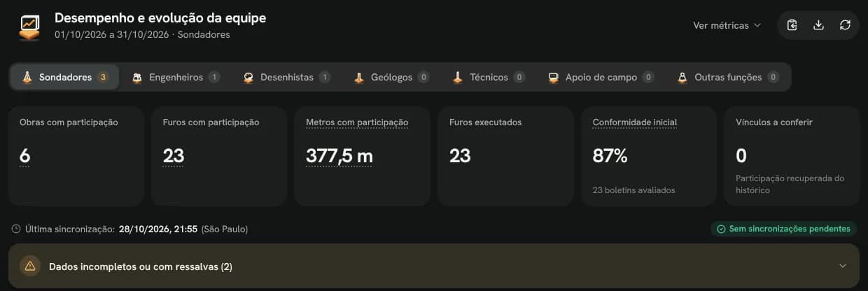
Task: Select the Técnicos tab
Action: point(488,77)
